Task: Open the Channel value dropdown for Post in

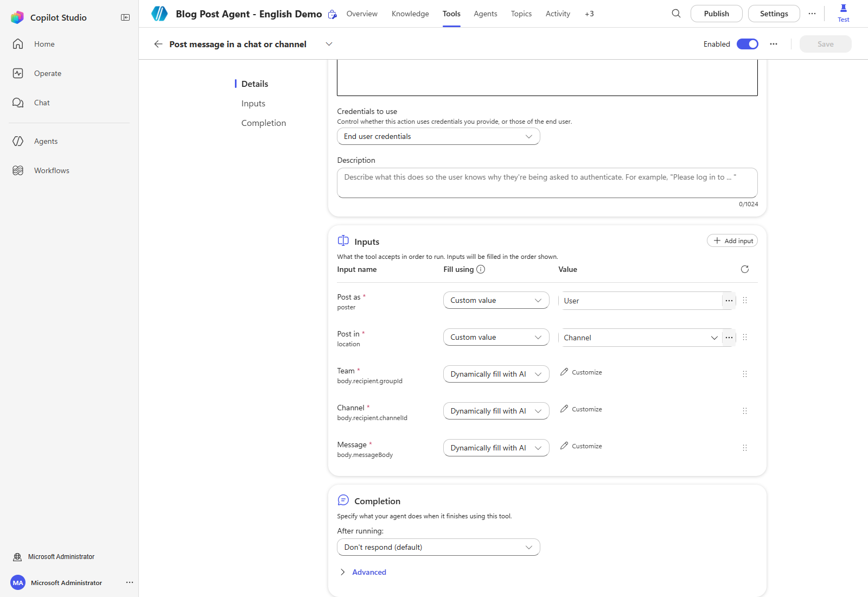Action: (640, 338)
